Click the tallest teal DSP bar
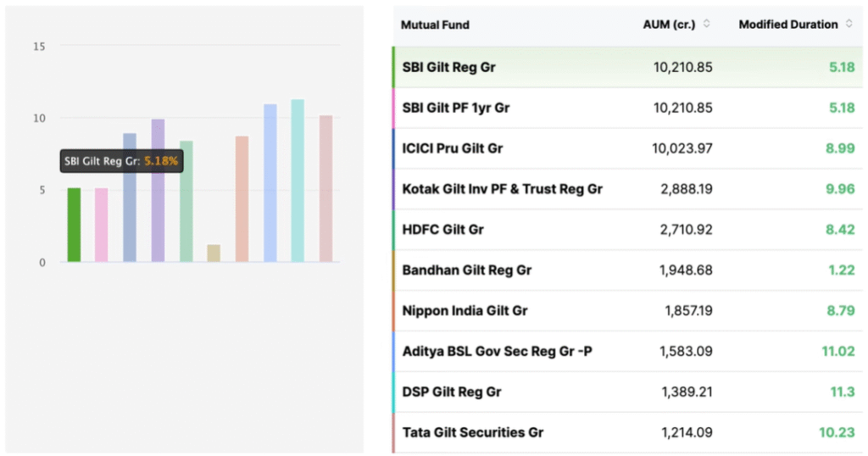Viewport: 868px width, 456px height. pos(298,181)
